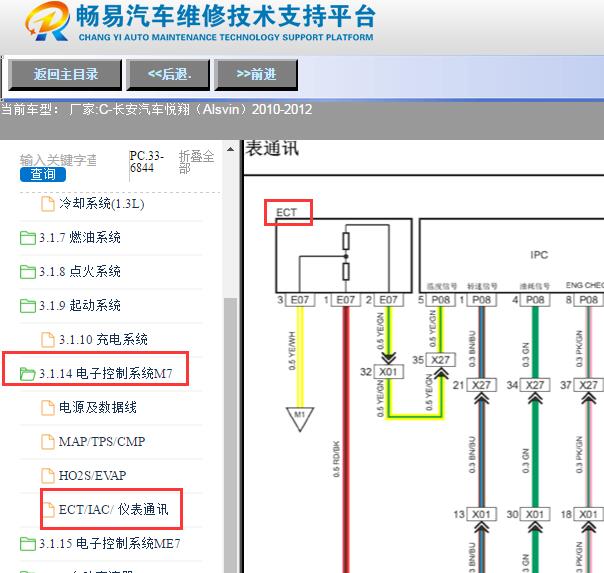The height and width of the screenshot is (573, 604).
Task: Click the 3.1.7 燃油系统 folder icon
Action: [28, 238]
